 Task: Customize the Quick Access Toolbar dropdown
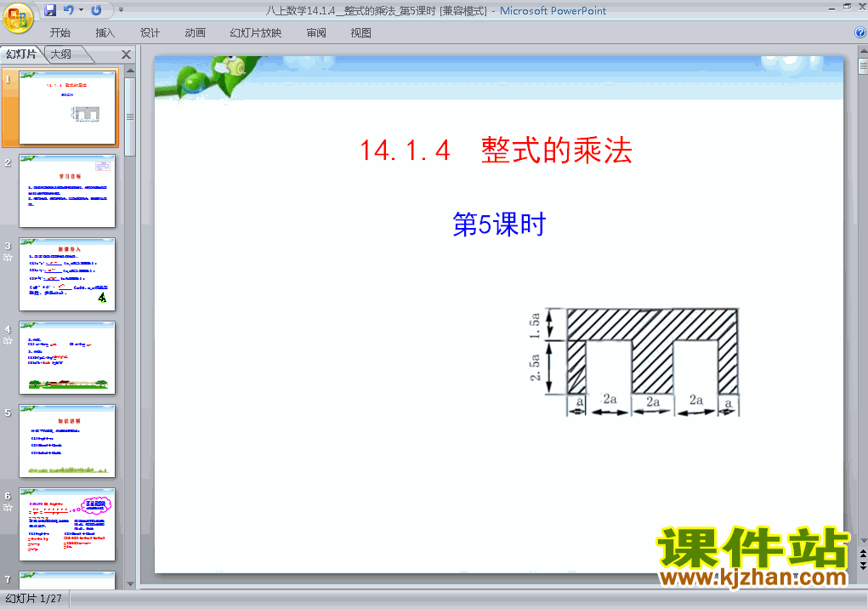tap(122, 10)
